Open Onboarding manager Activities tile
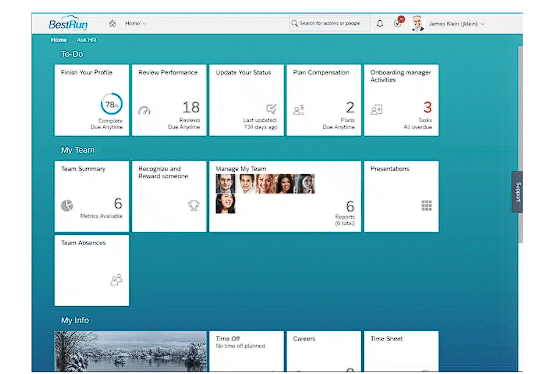This screenshot has width=541, height=374. pyautogui.click(x=401, y=100)
